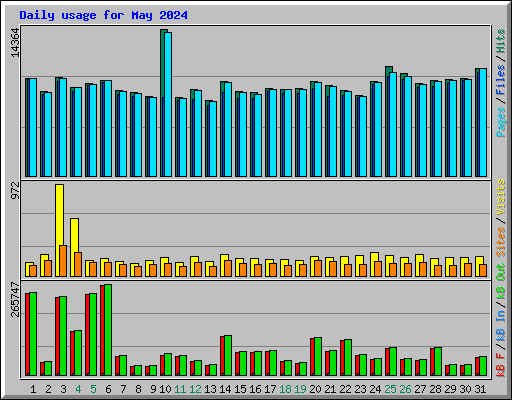
Task: Click the day 1 label on the x-axis
Action: pyautogui.click(x=33, y=389)
